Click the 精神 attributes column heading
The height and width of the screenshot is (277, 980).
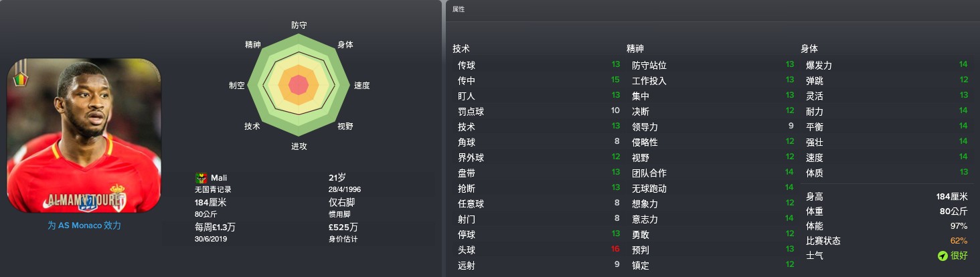click(635, 49)
